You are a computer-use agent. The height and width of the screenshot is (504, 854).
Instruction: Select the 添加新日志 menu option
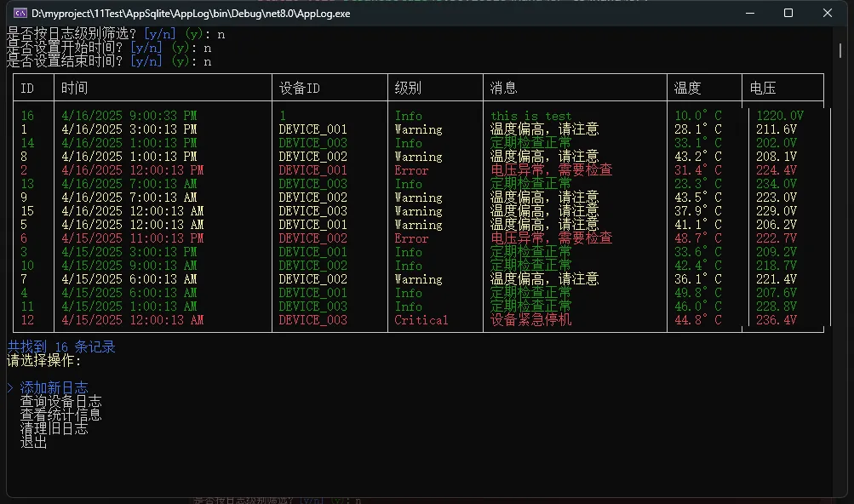54,388
